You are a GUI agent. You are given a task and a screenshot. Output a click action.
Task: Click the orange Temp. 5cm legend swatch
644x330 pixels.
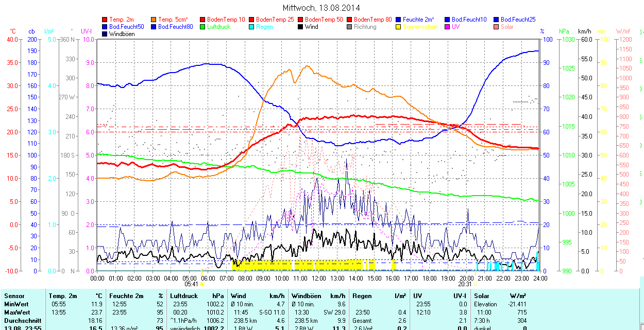pyautogui.click(x=154, y=20)
